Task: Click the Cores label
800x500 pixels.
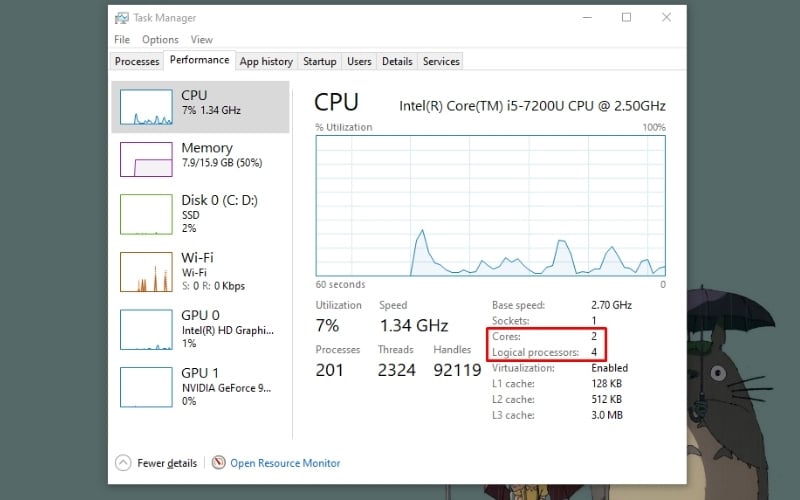Action: (x=506, y=337)
